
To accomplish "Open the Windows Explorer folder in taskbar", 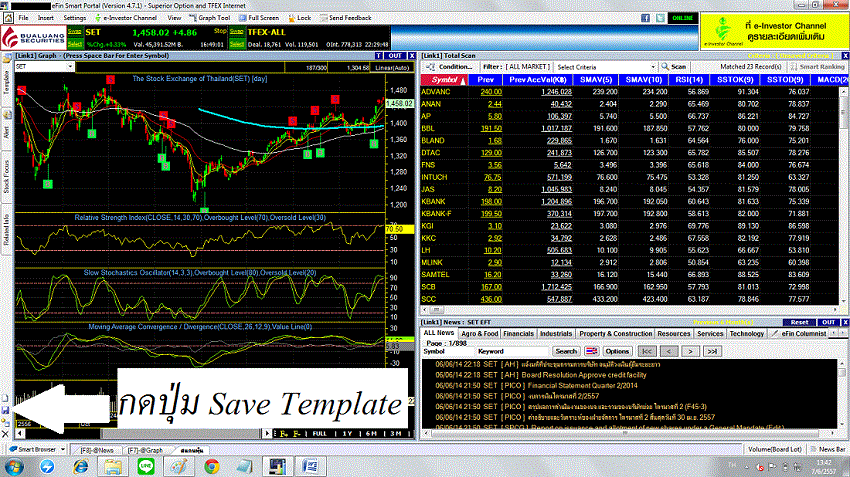I will [x=113, y=466].
